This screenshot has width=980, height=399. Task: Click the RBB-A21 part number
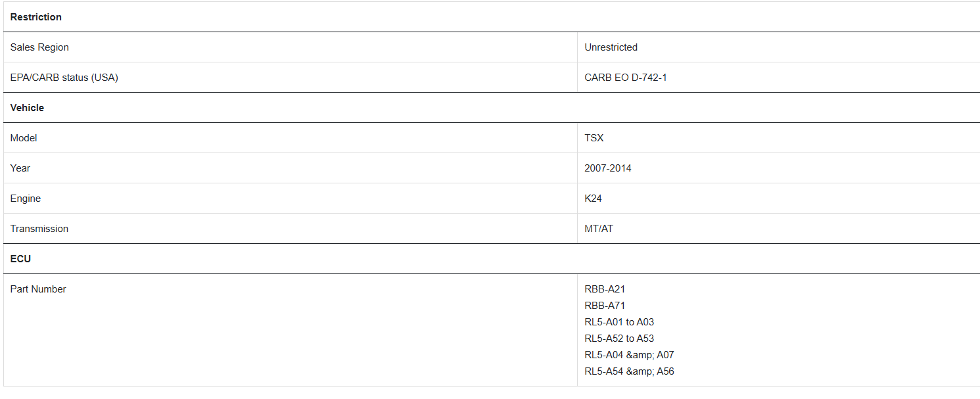click(x=605, y=289)
